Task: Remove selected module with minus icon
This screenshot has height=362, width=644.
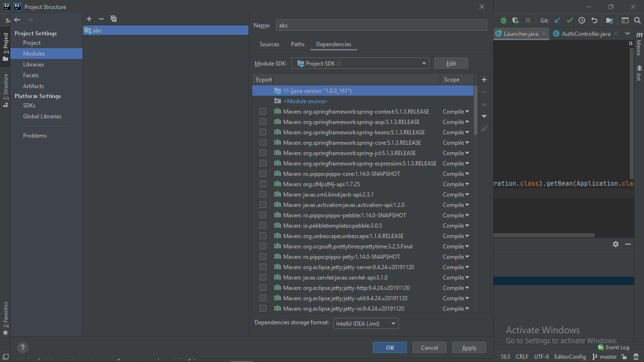Action: click(101, 19)
